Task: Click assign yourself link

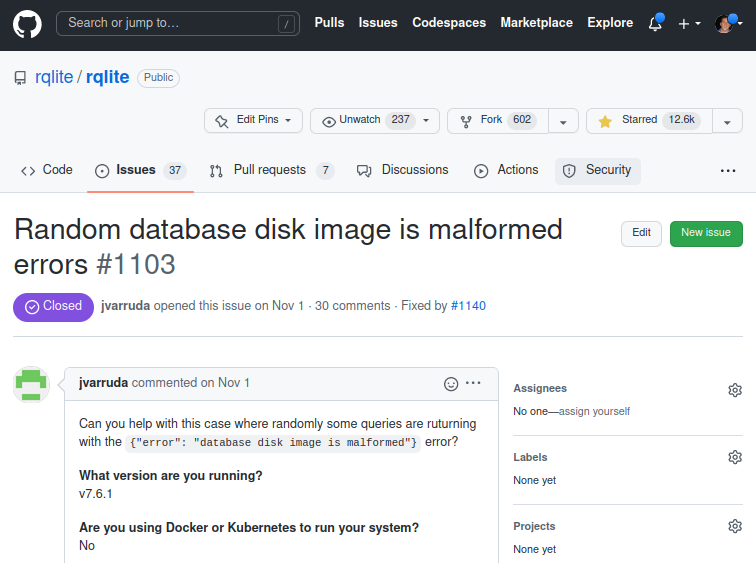Action: click(x=594, y=411)
